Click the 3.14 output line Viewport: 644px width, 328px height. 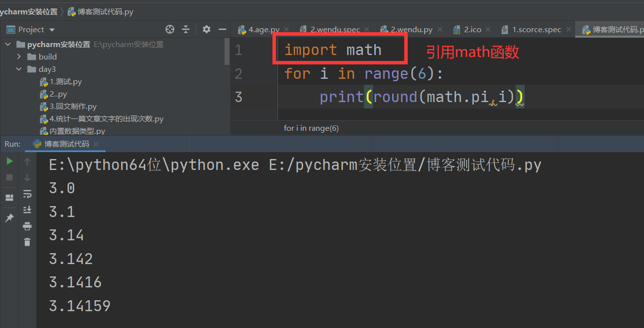click(66, 235)
